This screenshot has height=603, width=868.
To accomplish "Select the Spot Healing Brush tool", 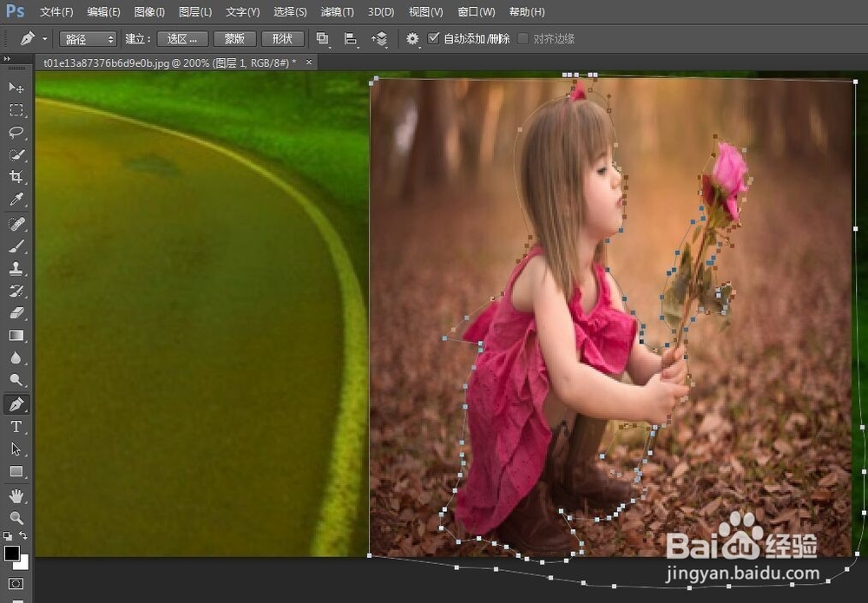I will coord(16,224).
